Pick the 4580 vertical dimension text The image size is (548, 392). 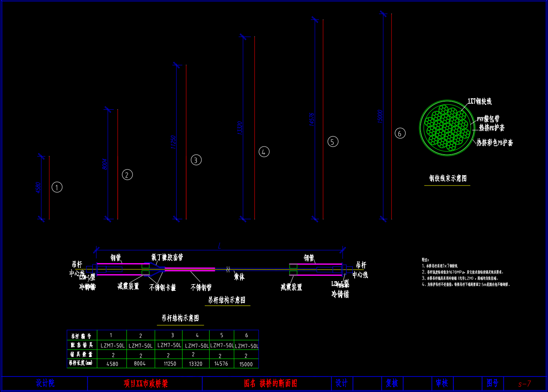pyautogui.click(x=38, y=188)
